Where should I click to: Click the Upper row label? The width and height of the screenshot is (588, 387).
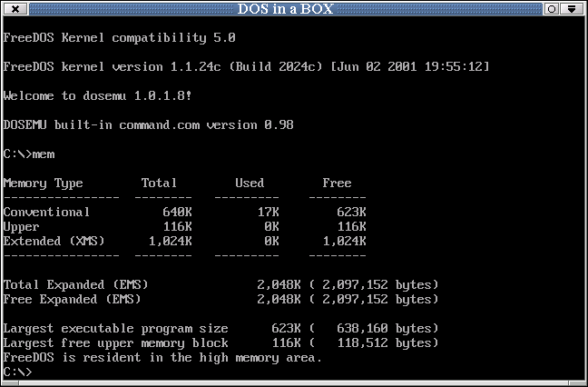[21, 227]
